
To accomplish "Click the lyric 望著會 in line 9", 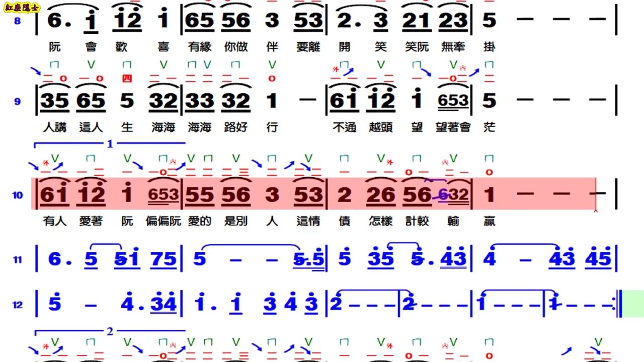I will (453, 127).
